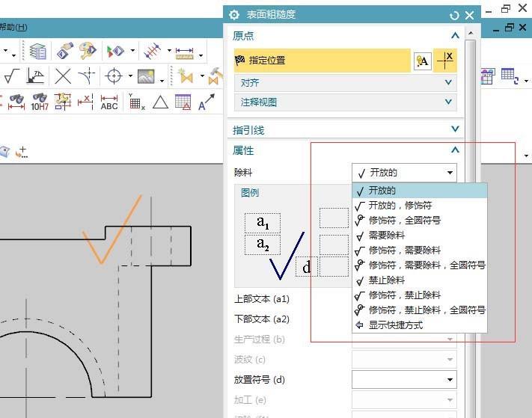532x418 pixels.
Task: Click the annotation A icon beside Specify Location
Action: click(x=423, y=61)
